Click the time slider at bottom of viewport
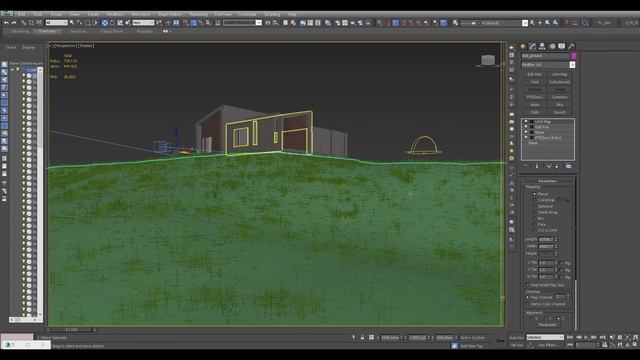 tap(71, 330)
